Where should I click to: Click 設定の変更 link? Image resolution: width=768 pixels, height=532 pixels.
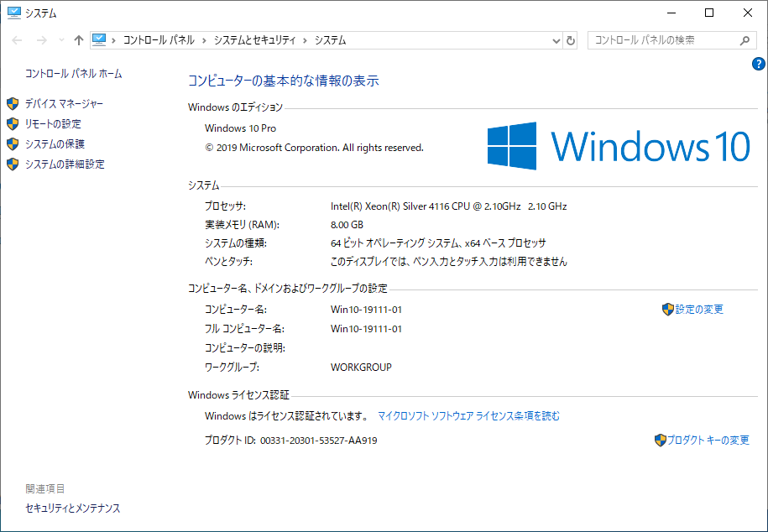pos(699,310)
